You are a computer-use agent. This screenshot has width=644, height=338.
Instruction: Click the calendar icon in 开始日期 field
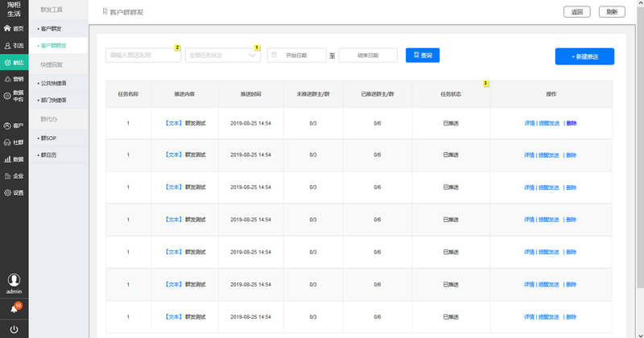coord(275,55)
